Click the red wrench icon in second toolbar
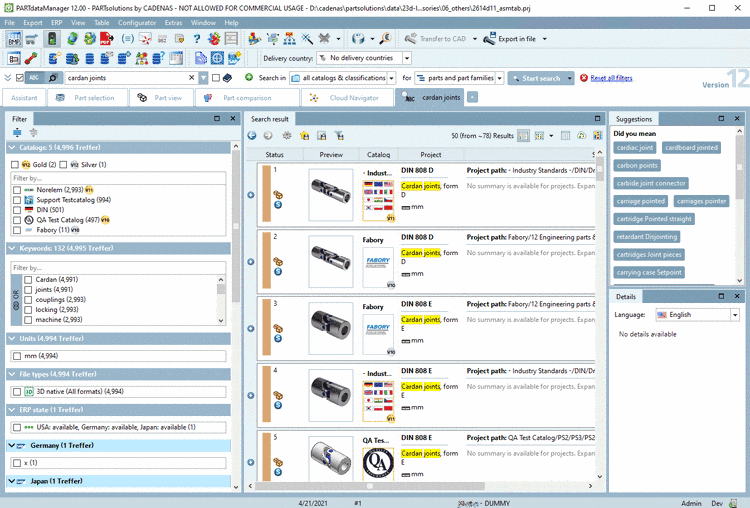This screenshot has width=750, height=508. [x=31, y=58]
